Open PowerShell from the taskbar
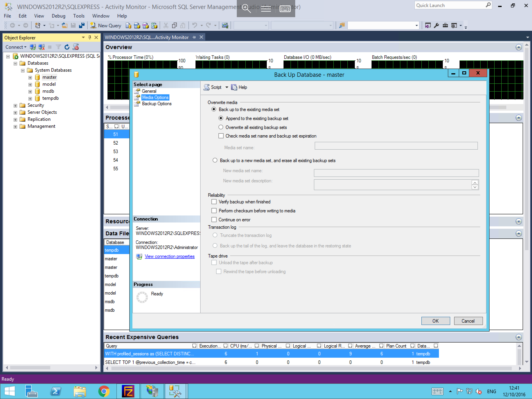 tap(56, 391)
